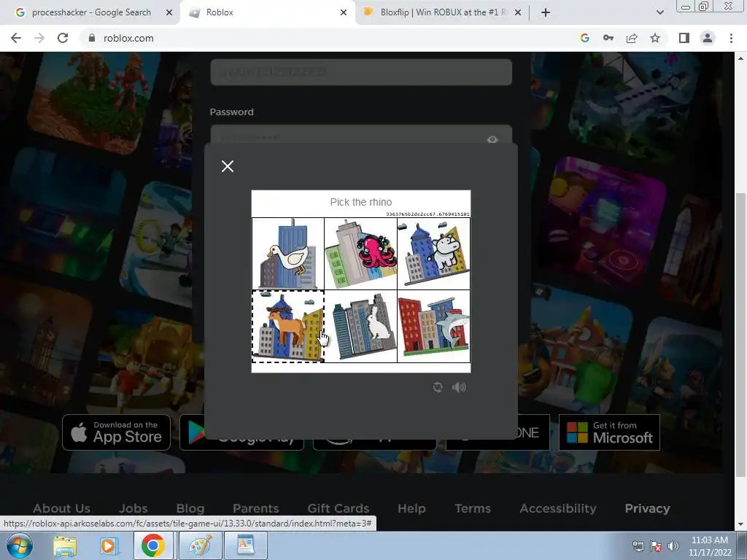Open the About Us footer link
Viewport: 747px width, 560px height.
tap(61, 508)
